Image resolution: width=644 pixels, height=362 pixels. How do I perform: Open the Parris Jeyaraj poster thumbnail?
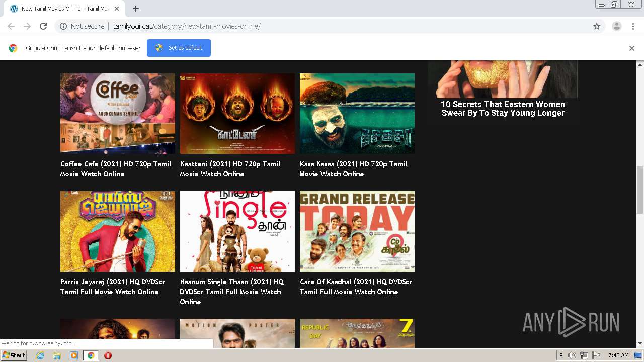pyautogui.click(x=118, y=231)
